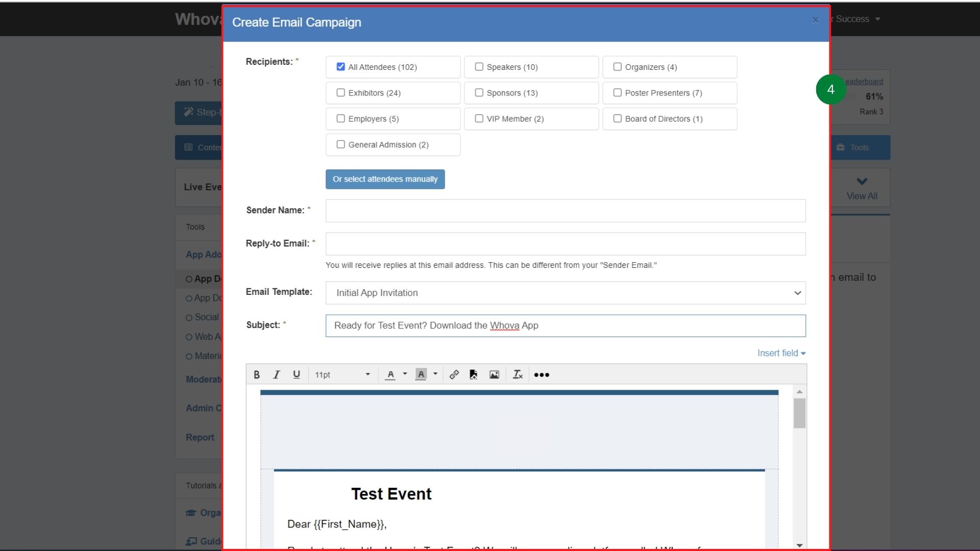The width and height of the screenshot is (980, 551).
Task: Enable the VIP Member (2) checkbox
Action: [479, 118]
